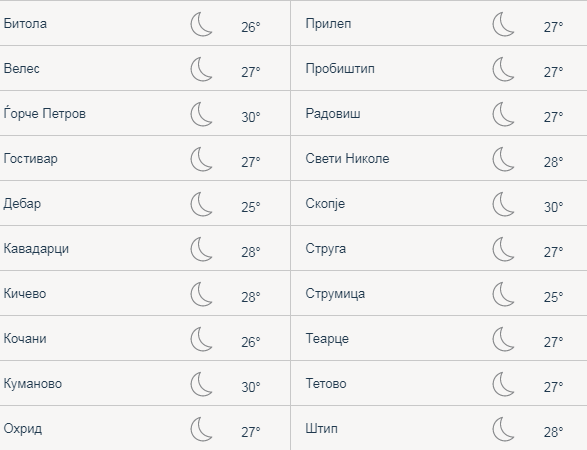Click the Кочани city name

pos(25,338)
